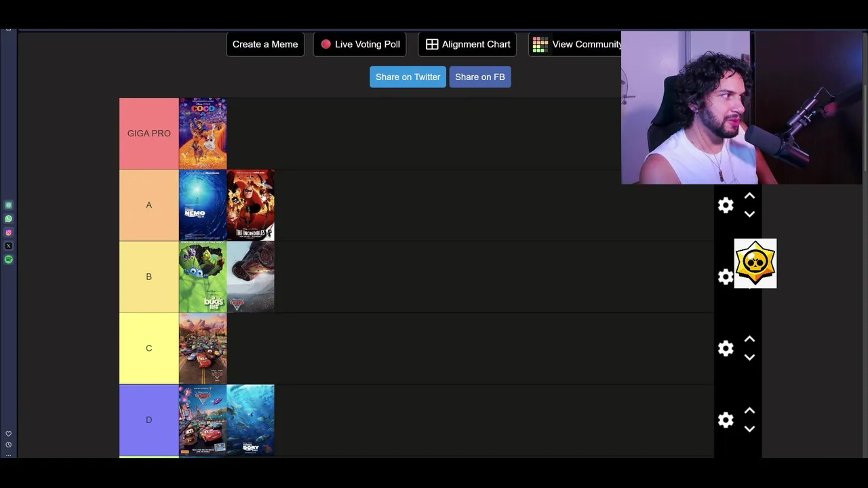Open settings gear for tier D row

726,420
